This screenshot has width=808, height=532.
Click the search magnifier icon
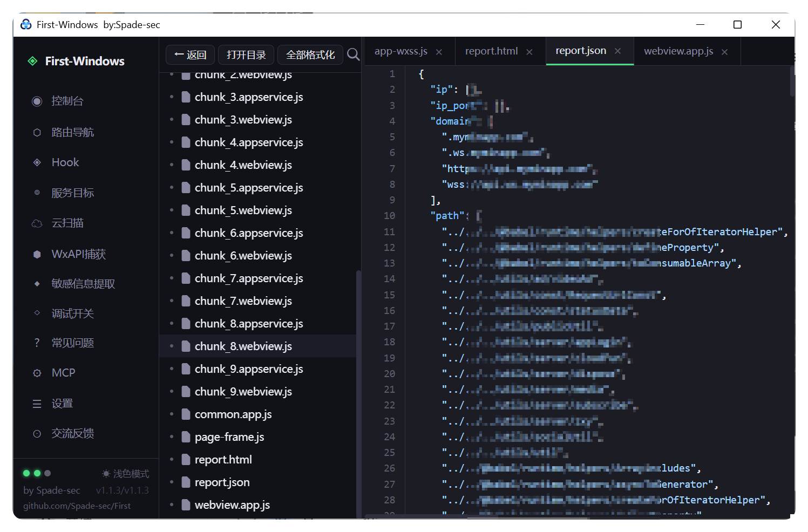pyautogui.click(x=353, y=54)
